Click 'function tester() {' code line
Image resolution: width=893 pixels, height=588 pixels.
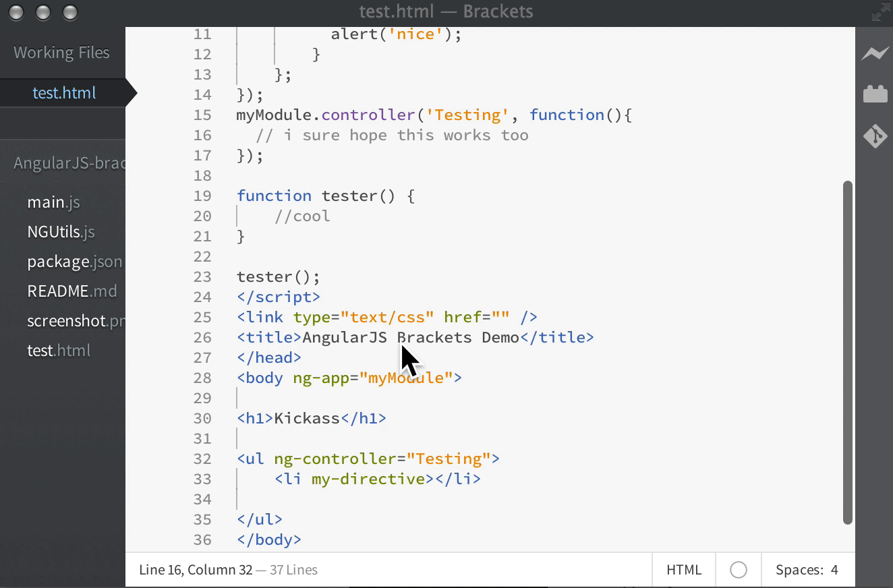326,196
